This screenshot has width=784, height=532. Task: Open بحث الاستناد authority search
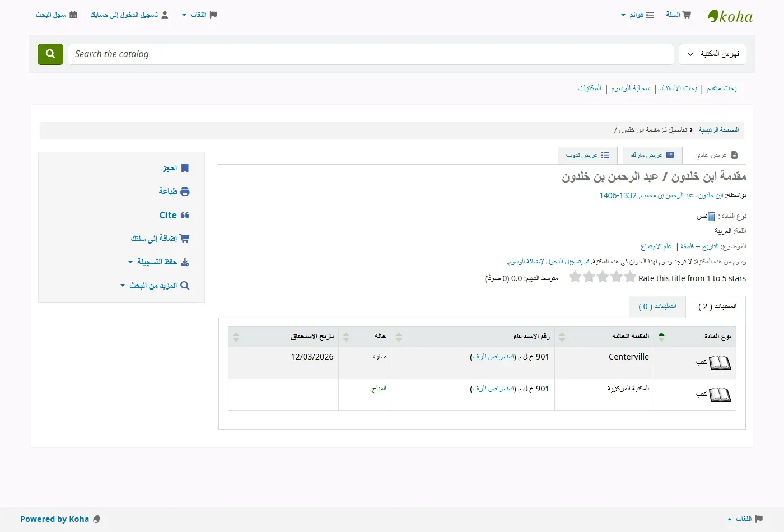[x=678, y=88]
